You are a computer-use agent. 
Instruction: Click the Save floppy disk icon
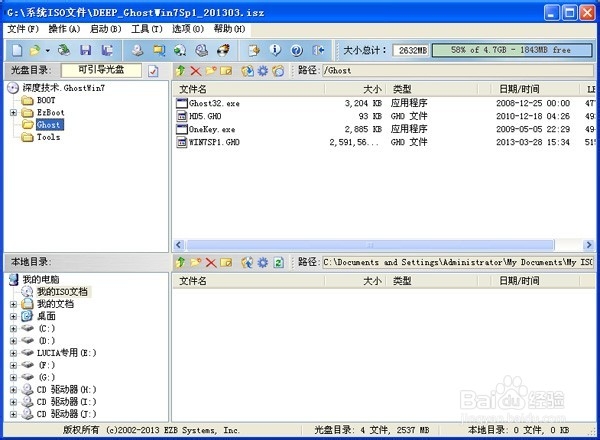[x=86, y=50]
